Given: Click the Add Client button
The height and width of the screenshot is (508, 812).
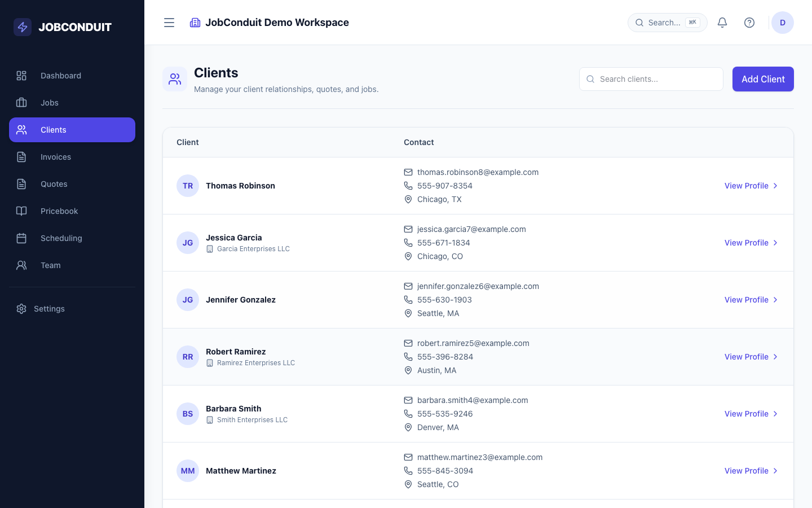Looking at the screenshot, I should (x=763, y=79).
